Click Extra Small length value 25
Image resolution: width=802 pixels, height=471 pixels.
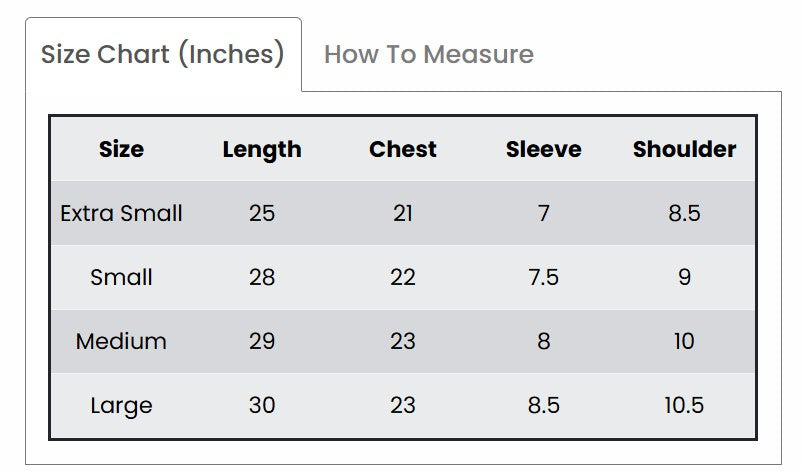(x=262, y=213)
